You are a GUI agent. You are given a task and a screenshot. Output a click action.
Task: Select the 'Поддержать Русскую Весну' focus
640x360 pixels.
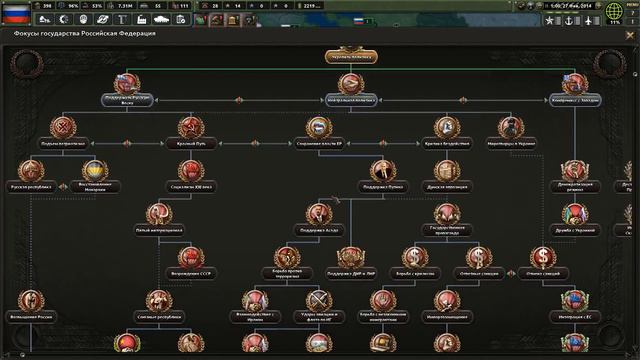coord(127,90)
